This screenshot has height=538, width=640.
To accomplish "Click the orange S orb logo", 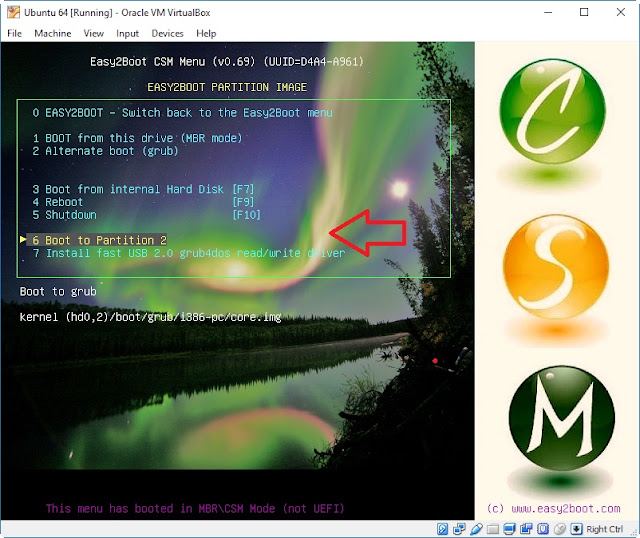I will [x=556, y=266].
